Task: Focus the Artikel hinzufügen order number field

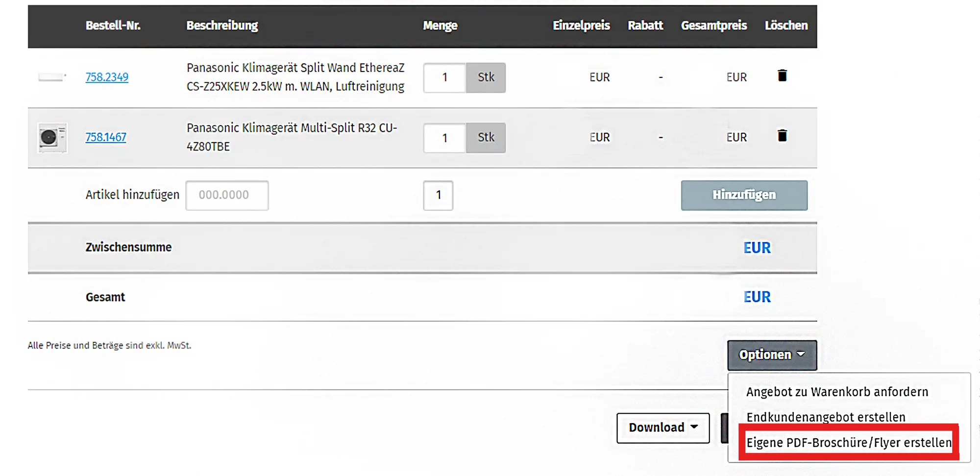Action: coord(227,195)
